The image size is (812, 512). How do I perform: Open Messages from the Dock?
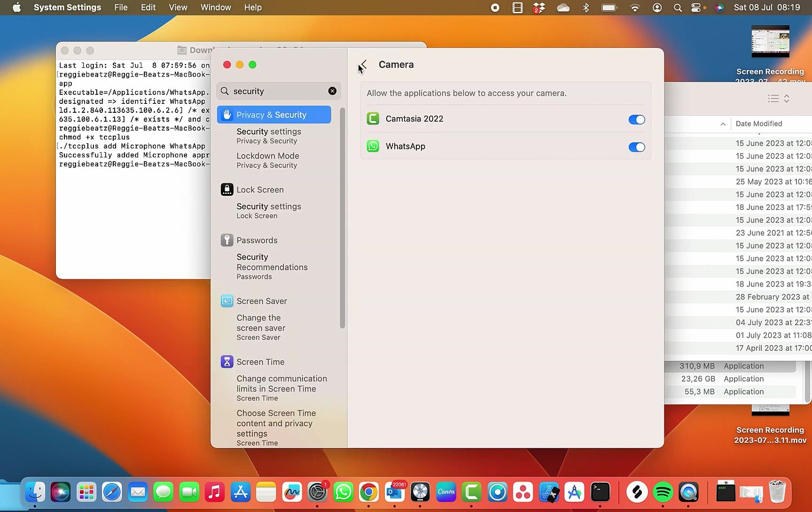tap(164, 492)
